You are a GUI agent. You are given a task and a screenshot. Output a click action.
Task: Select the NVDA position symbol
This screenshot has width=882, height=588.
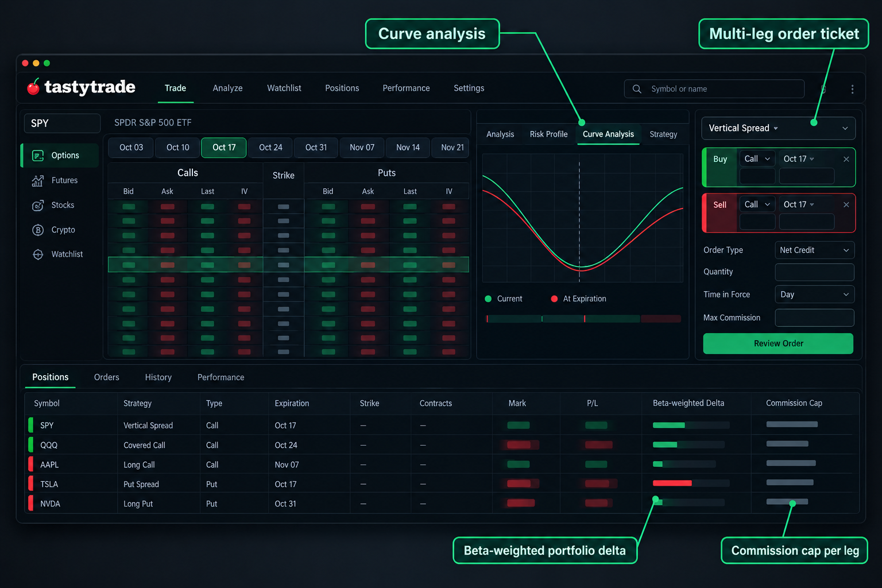[50, 504]
